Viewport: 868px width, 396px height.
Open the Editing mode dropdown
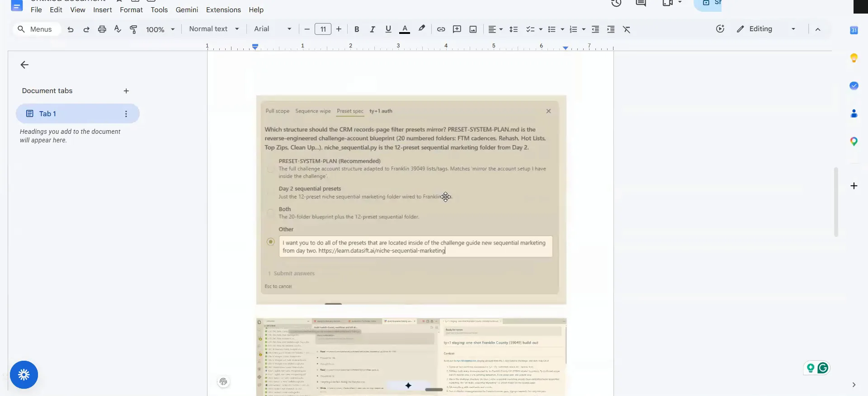click(766, 29)
